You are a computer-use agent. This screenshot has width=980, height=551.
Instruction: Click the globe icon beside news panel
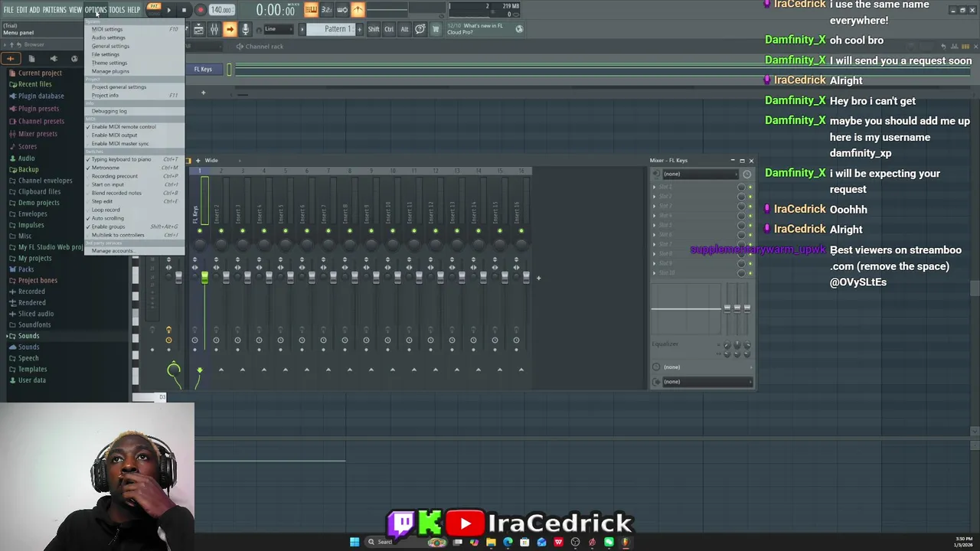519,29
